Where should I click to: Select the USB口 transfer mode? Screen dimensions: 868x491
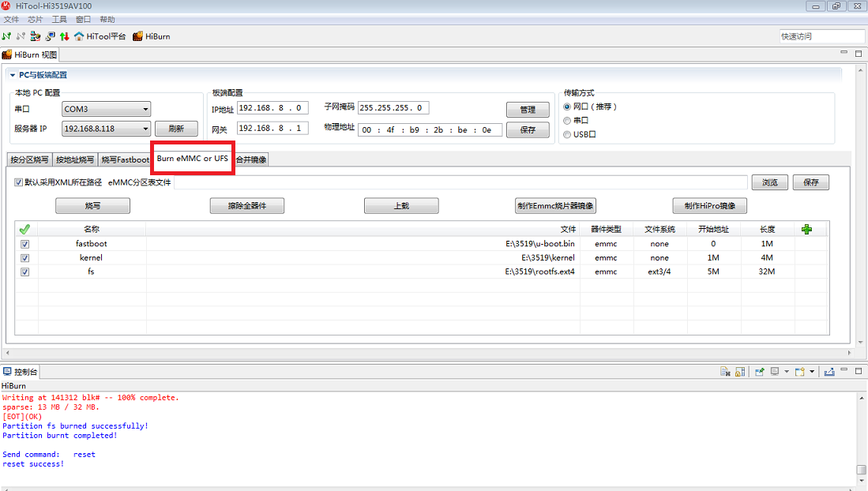(566, 134)
